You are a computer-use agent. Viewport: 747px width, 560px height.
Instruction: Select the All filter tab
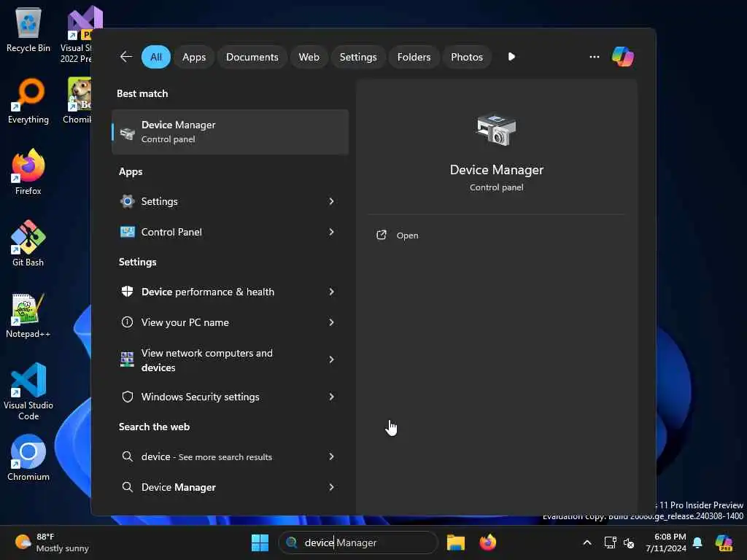156,57
